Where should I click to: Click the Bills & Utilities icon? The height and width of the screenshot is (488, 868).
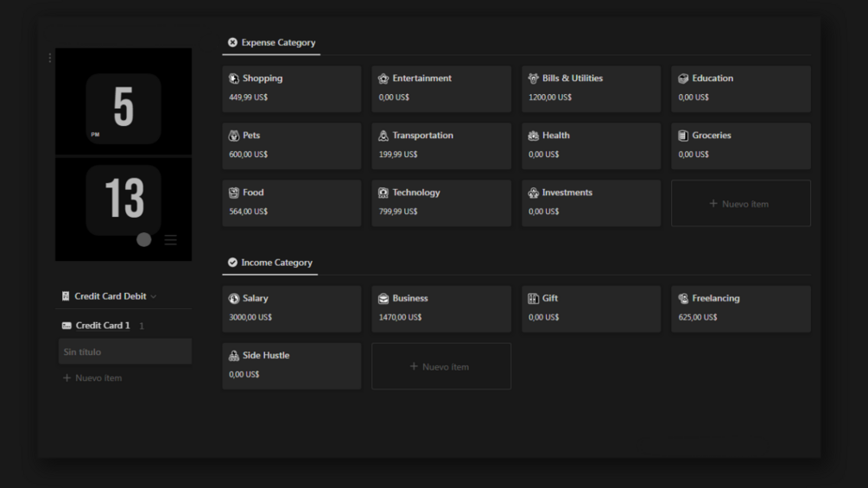tap(534, 79)
